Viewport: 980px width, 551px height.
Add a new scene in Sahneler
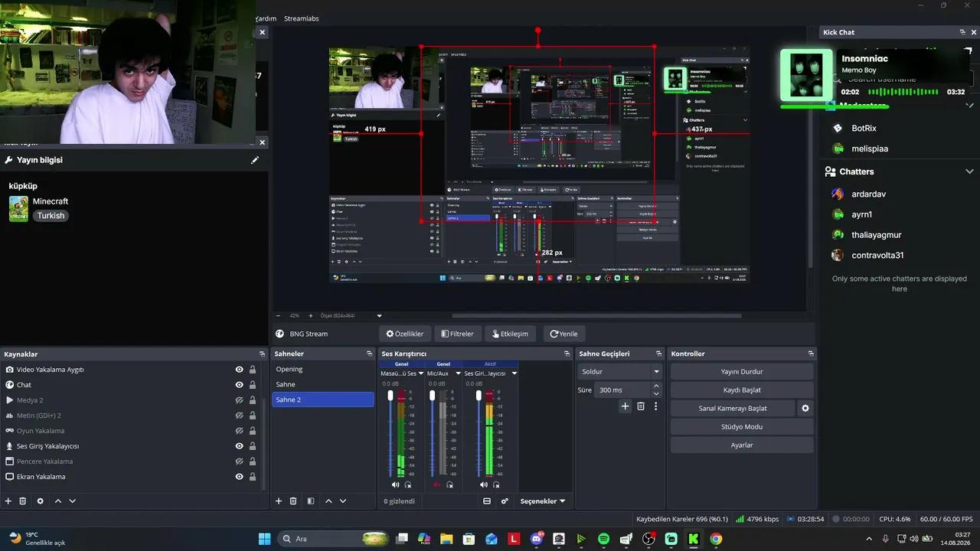[x=279, y=501]
